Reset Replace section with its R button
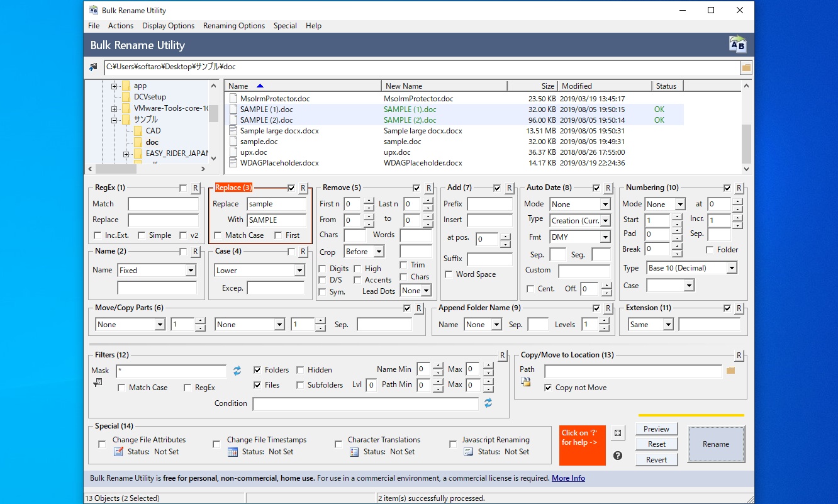 point(303,188)
